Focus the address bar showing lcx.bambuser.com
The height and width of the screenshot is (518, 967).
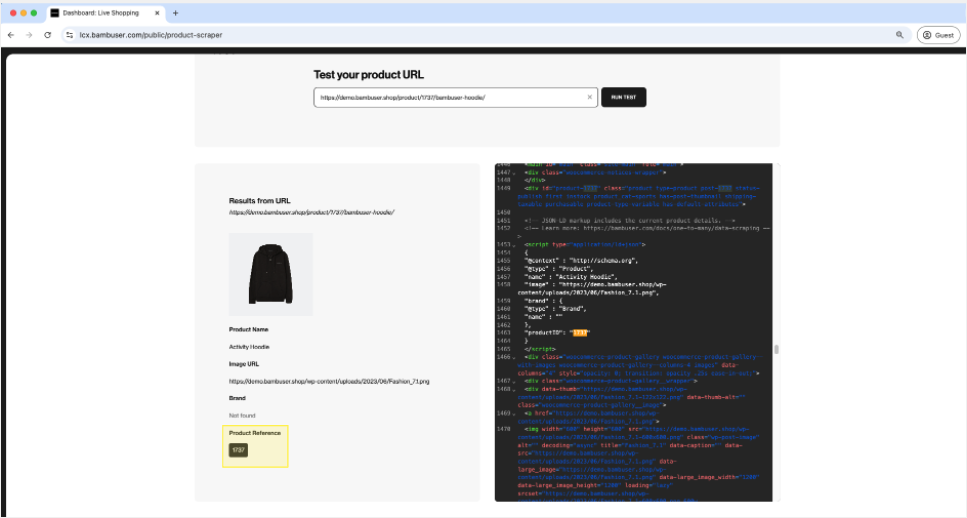(481, 35)
